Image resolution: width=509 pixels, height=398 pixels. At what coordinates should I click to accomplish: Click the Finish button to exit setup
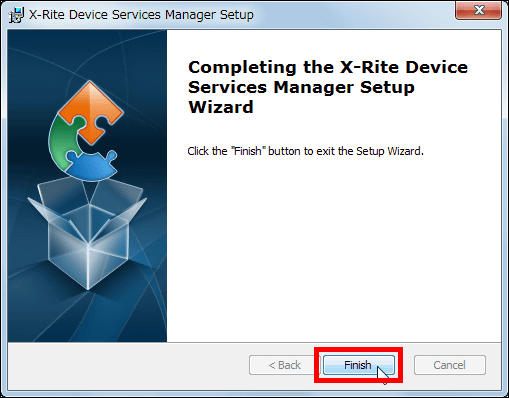pyautogui.click(x=358, y=365)
